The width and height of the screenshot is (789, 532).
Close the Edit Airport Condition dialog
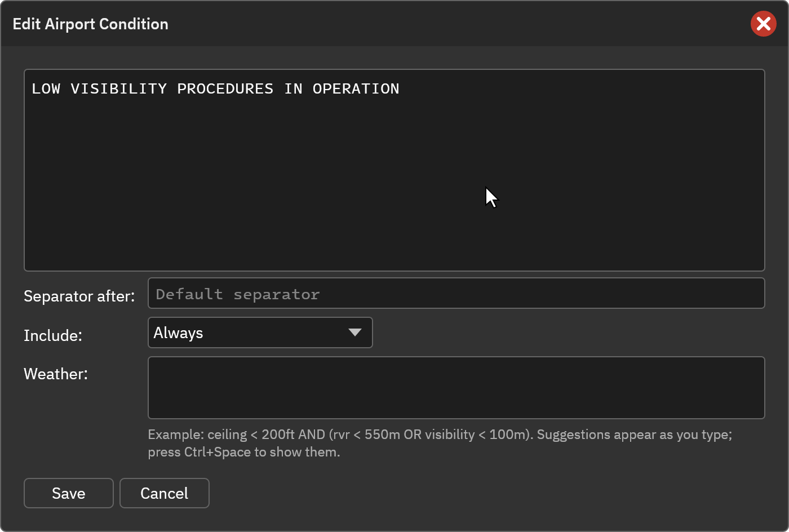(x=764, y=24)
